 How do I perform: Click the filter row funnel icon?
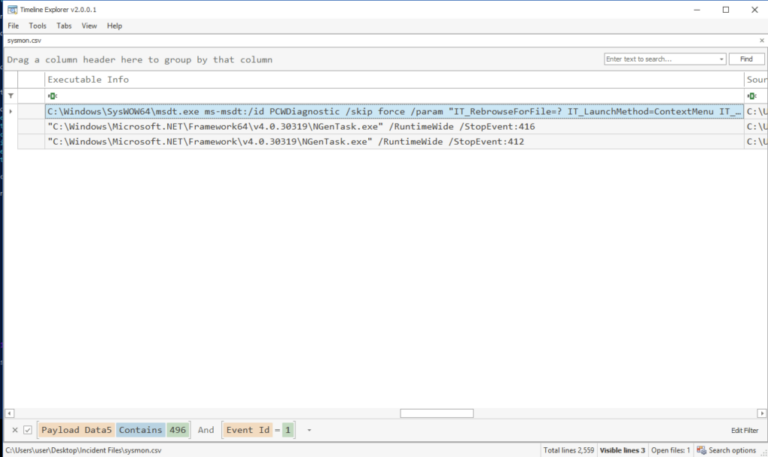11,96
